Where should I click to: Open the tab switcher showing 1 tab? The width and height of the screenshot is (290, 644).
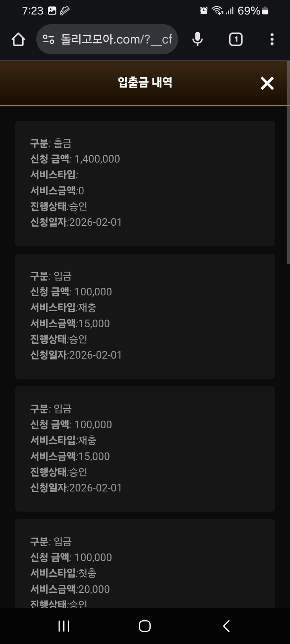[x=236, y=39]
